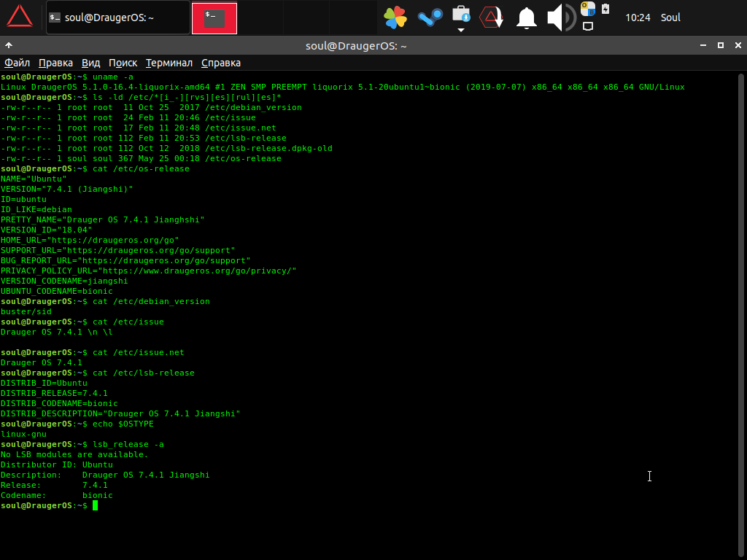
Task: Click the 'cat /etc/debian_version' command
Action: pyautogui.click(x=152, y=301)
